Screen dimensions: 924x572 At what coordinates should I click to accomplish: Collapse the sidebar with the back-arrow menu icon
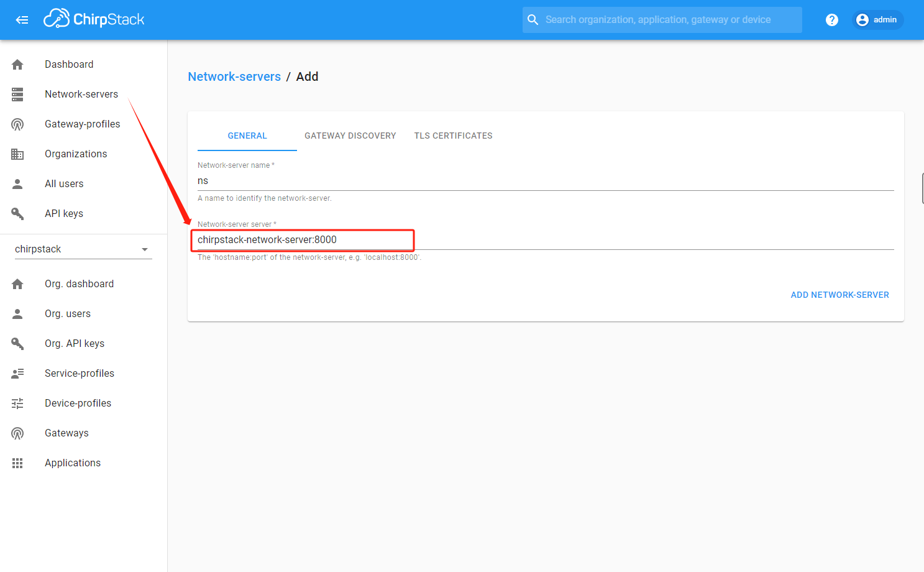tap(22, 20)
